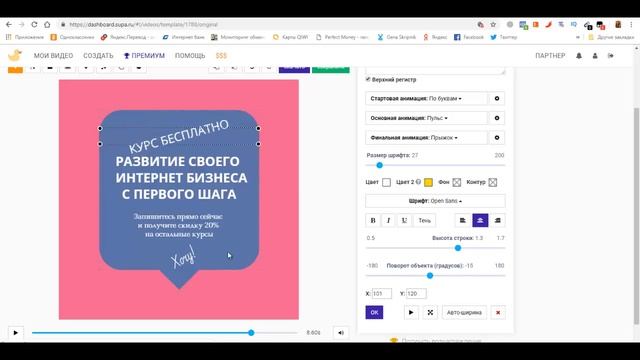Toggle sound with the speaker icon
The height and width of the screenshot is (360, 640).
coord(341,333)
